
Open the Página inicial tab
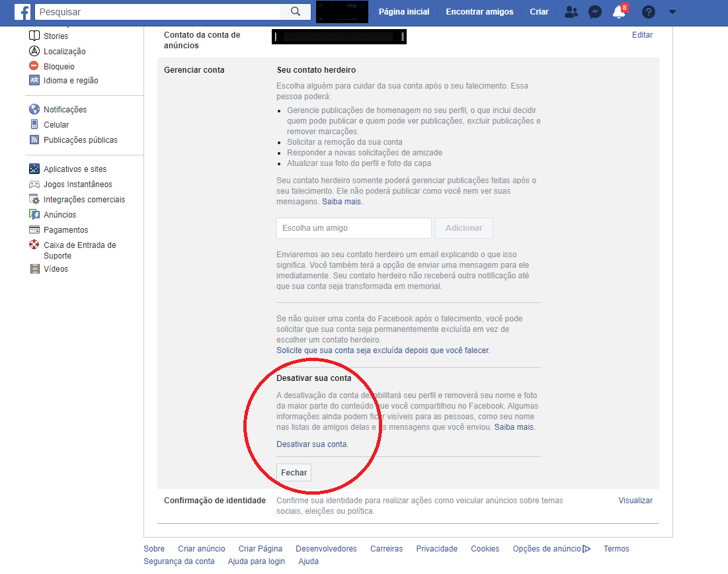(x=403, y=12)
